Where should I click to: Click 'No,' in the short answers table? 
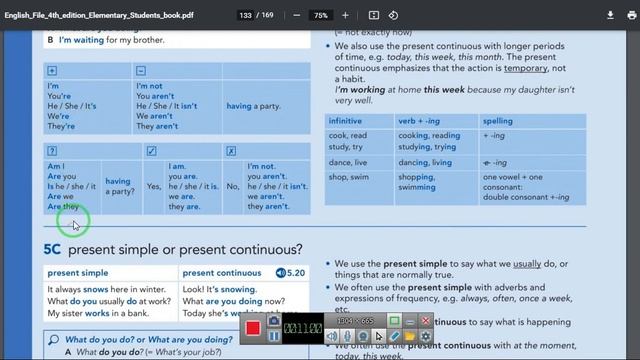pyautogui.click(x=233, y=186)
